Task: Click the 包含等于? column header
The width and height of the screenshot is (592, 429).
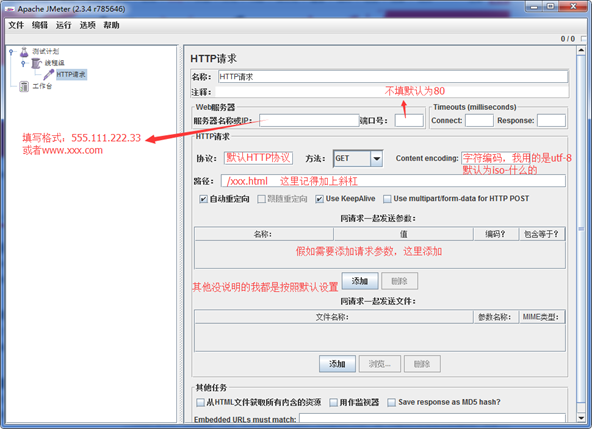Action: pos(542,234)
